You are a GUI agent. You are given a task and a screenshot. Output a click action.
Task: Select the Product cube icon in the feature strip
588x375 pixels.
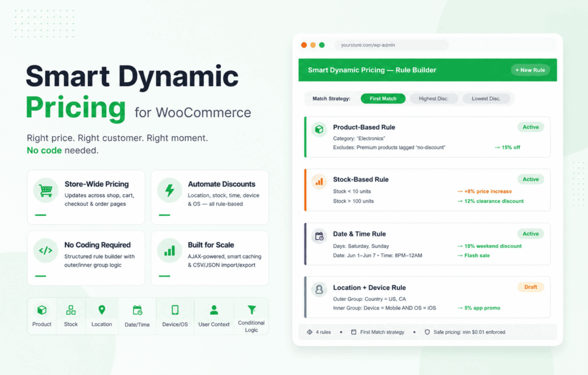click(x=41, y=310)
